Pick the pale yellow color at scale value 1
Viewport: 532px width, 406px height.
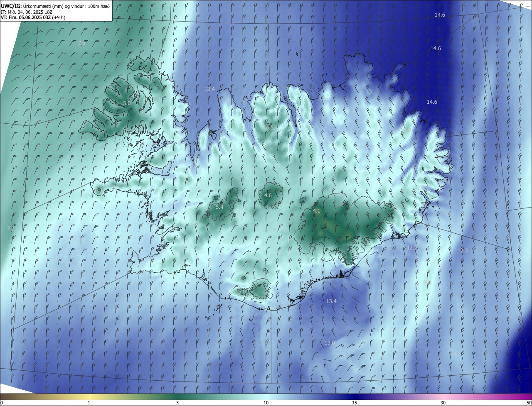tap(89, 396)
